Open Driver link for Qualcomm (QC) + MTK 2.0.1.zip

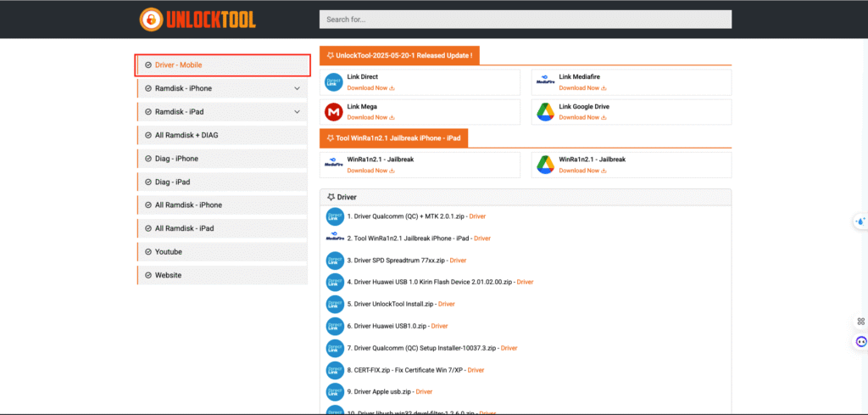coord(477,216)
